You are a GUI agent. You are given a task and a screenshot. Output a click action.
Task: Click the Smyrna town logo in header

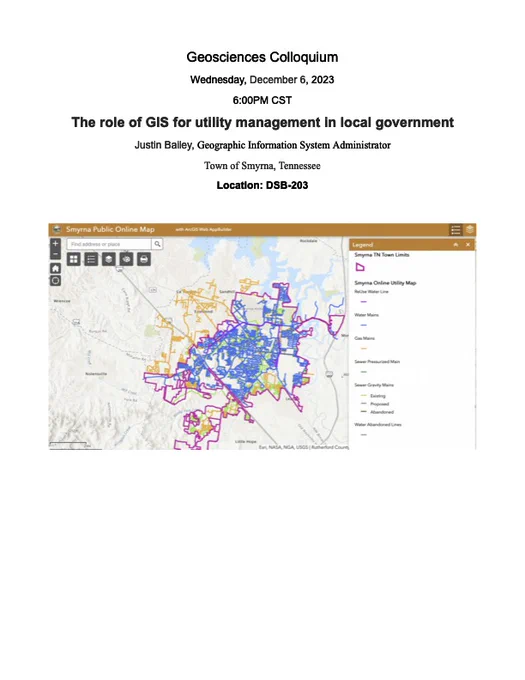click(x=57, y=229)
